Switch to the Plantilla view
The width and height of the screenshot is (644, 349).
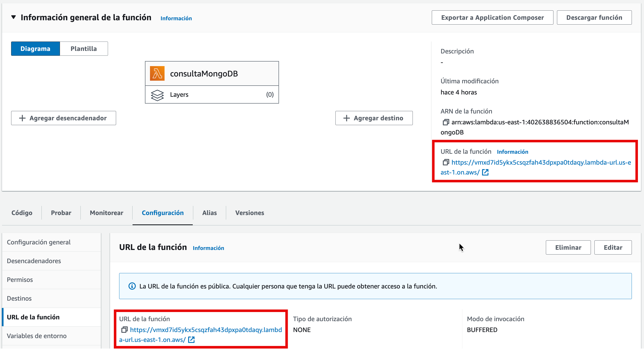click(x=84, y=49)
